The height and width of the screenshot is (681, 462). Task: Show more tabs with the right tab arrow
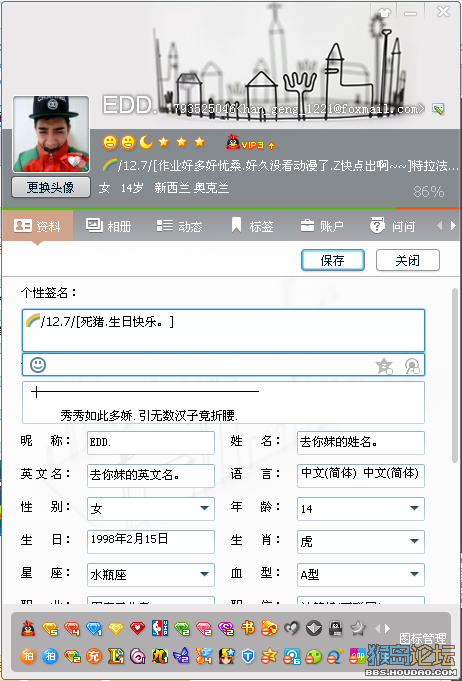[x=454, y=226]
